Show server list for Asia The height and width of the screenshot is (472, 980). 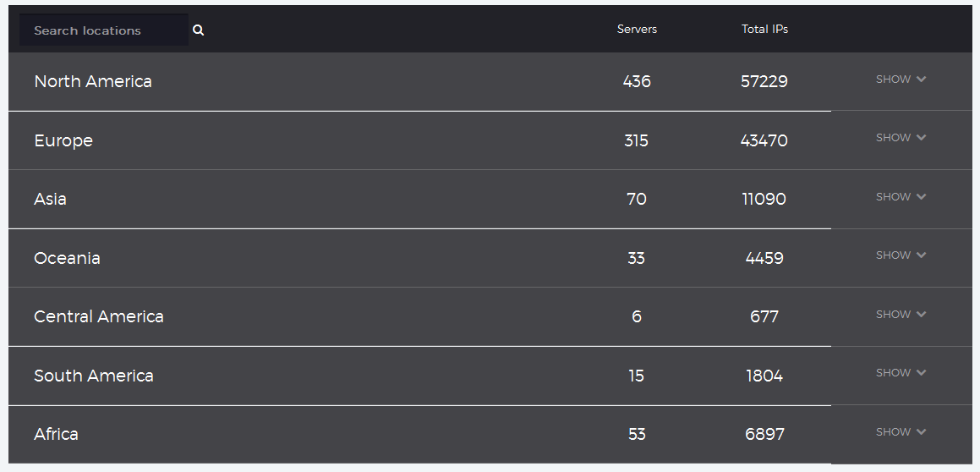coord(901,196)
